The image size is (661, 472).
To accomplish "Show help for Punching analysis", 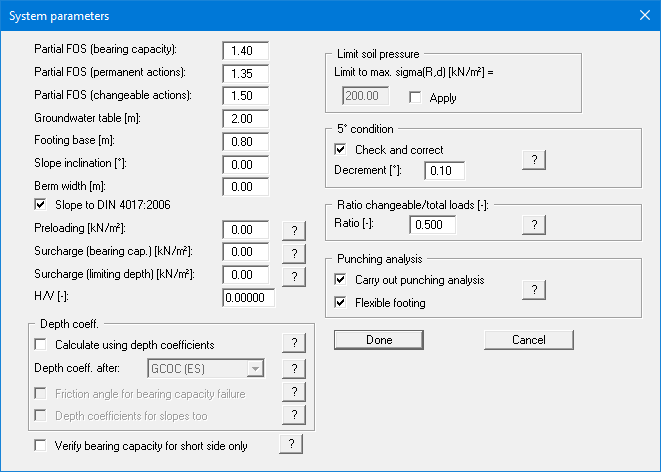I will click(x=534, y=290).
